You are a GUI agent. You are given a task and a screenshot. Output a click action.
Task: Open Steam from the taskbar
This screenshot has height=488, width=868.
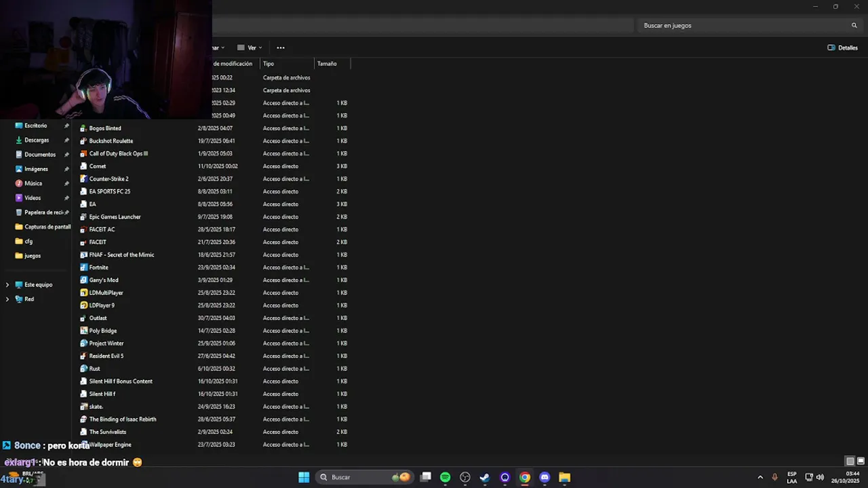(x=485, y=477)
